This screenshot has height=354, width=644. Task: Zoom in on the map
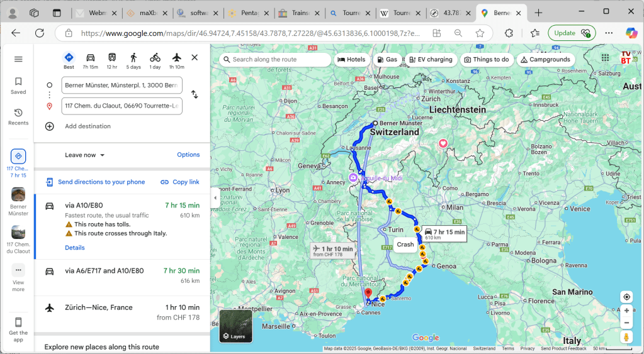pyautogui.click(x=626, y=311)
